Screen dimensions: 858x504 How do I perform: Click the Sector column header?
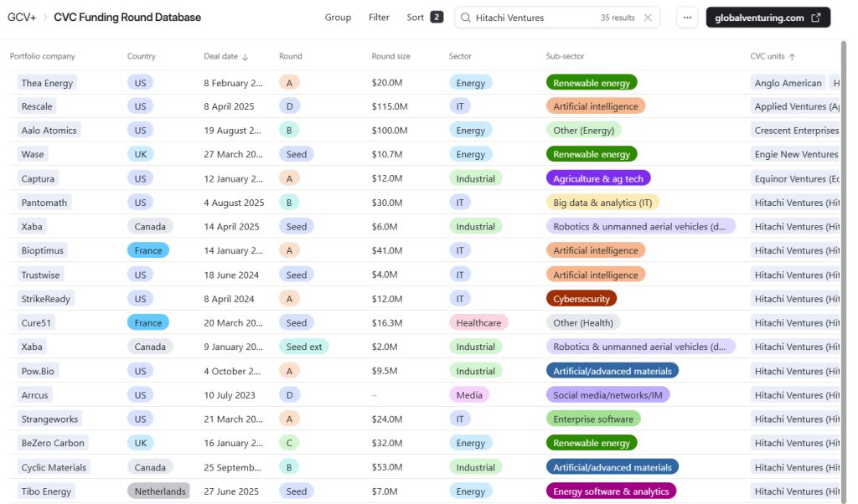460,57
